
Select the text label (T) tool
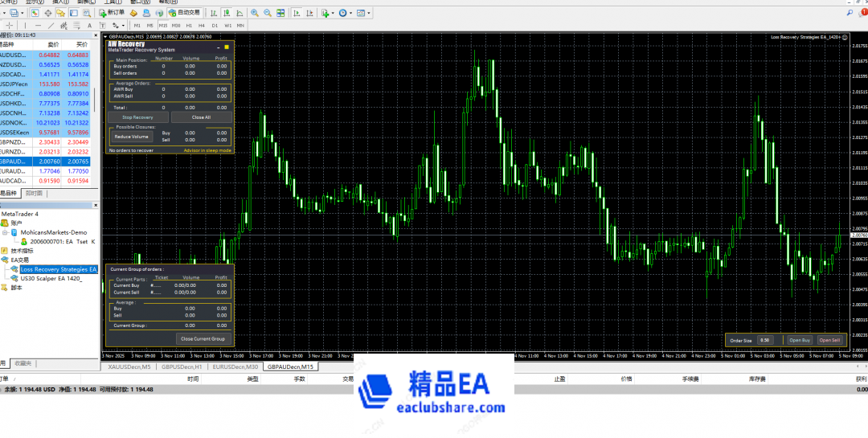pyautogui.click(x=102, y=26)
